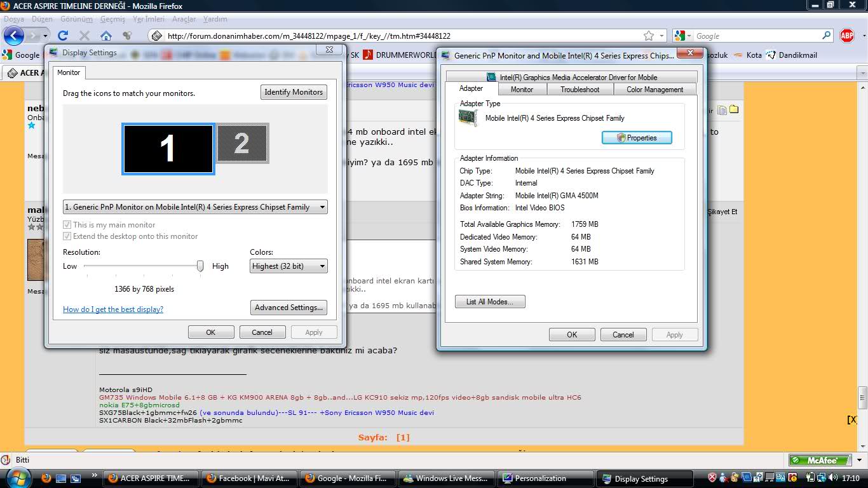868x488 pixels.
Task: Click the resolution slider handle
Action: tap(200, 266)
